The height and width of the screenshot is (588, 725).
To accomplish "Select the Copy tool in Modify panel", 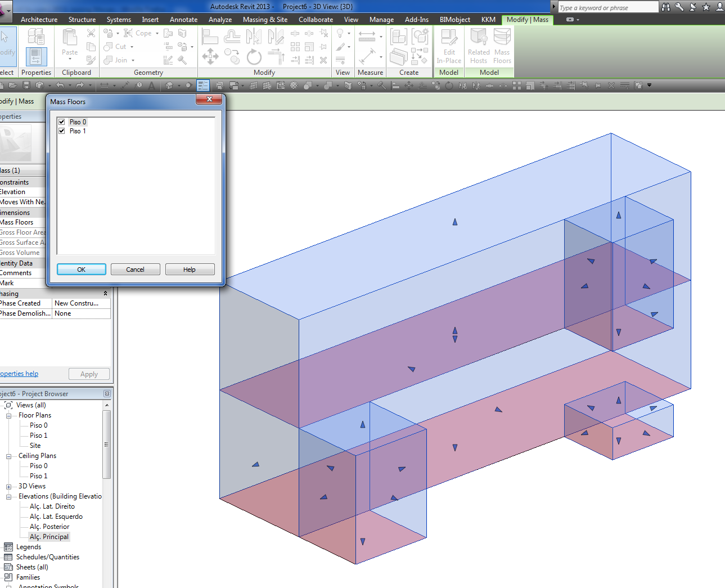I will point(232,56).
